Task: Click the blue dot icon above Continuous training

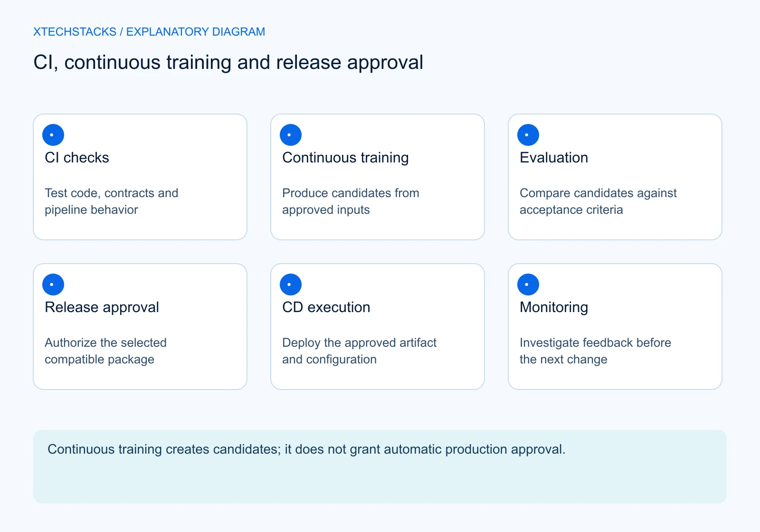Action: click(291, 135)
